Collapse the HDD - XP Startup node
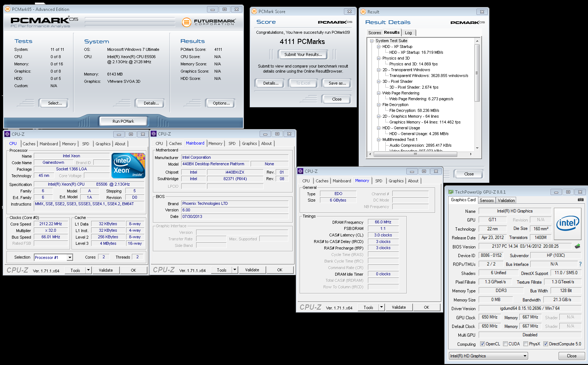Viewport: 588px width, 365px height. [378, 46]
